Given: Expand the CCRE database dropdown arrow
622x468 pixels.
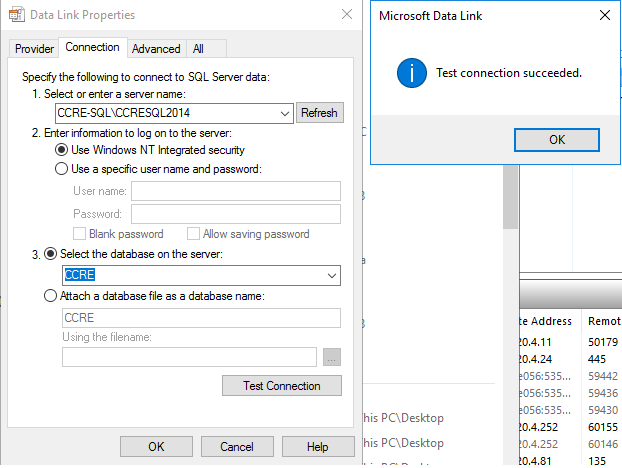Looking at the screenshot, I should coord(332,275).
